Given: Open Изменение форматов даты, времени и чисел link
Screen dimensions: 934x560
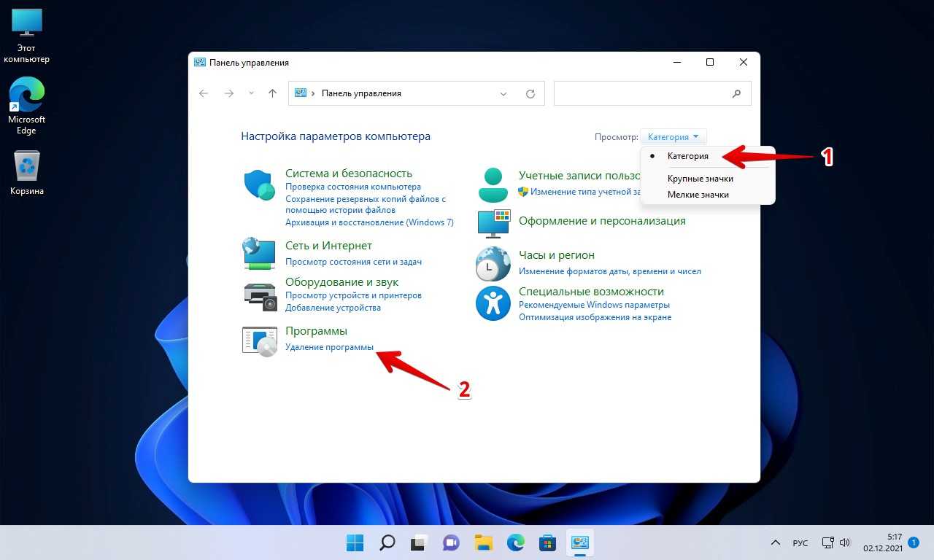Looking at the screenshot, I should [x=610, y=271].
